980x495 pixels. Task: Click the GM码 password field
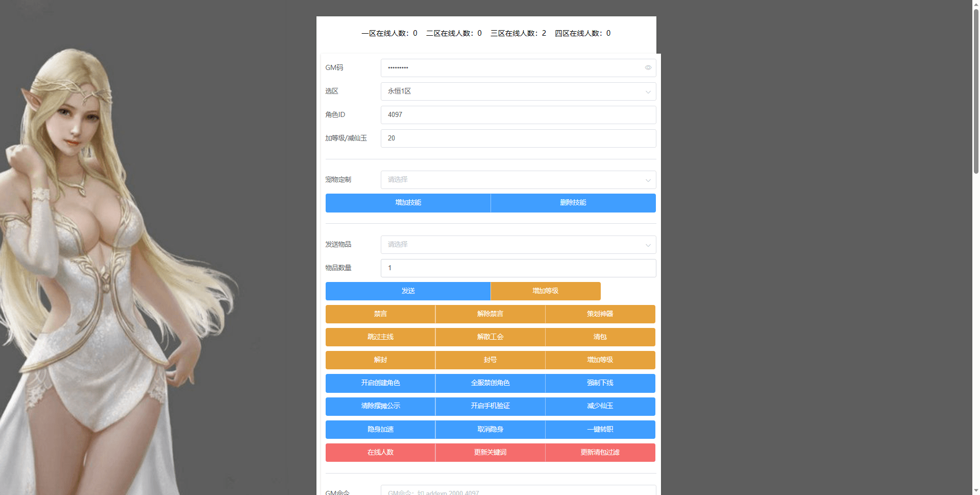[x=518, y=68]
